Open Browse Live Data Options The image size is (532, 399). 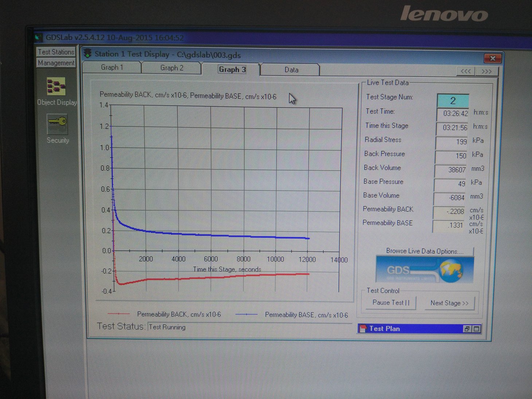click(425, 251)
